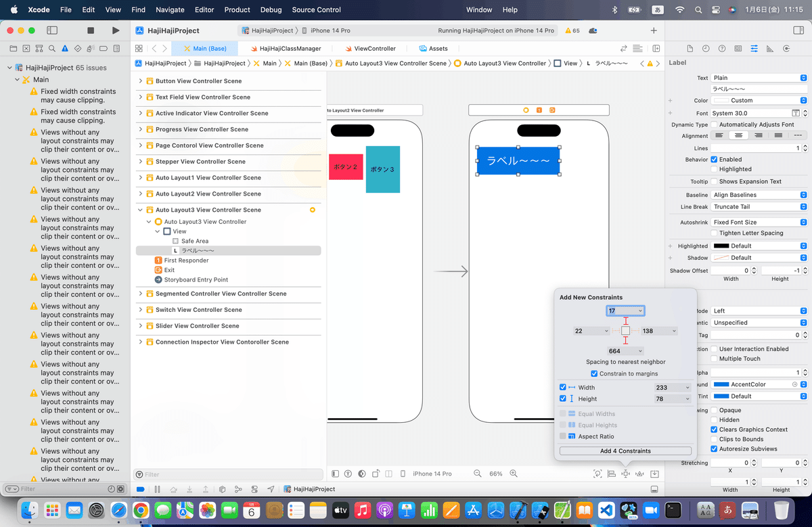
Task: Show the File inspector
Action: (x=690, y=49)
